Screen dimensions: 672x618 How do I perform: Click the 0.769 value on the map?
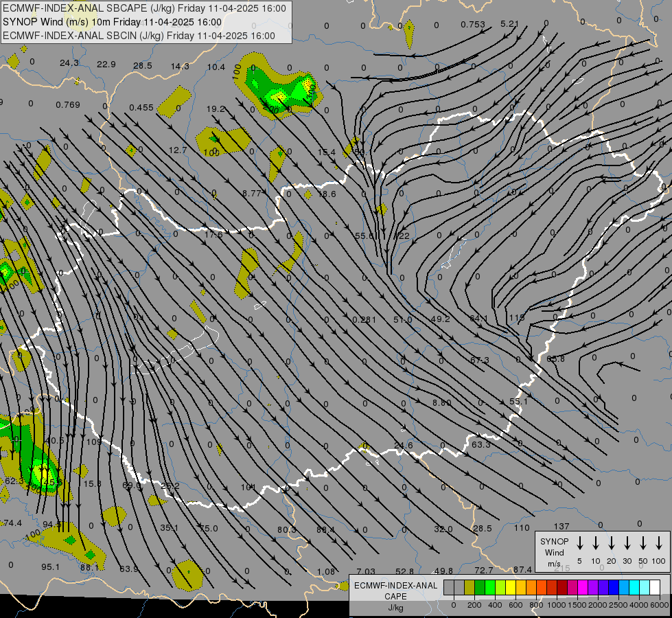(x=68, y=104)
